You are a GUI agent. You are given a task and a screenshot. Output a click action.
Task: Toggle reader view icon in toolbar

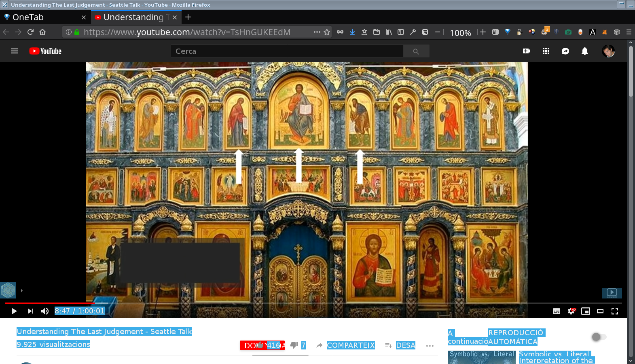pos(495,32)
